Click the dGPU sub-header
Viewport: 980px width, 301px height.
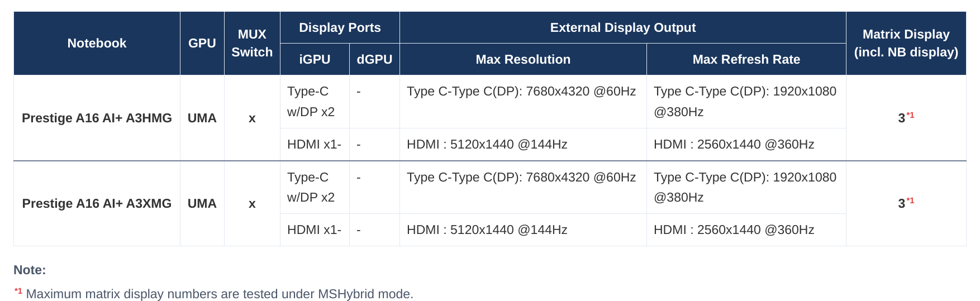(x=374, y=59)
